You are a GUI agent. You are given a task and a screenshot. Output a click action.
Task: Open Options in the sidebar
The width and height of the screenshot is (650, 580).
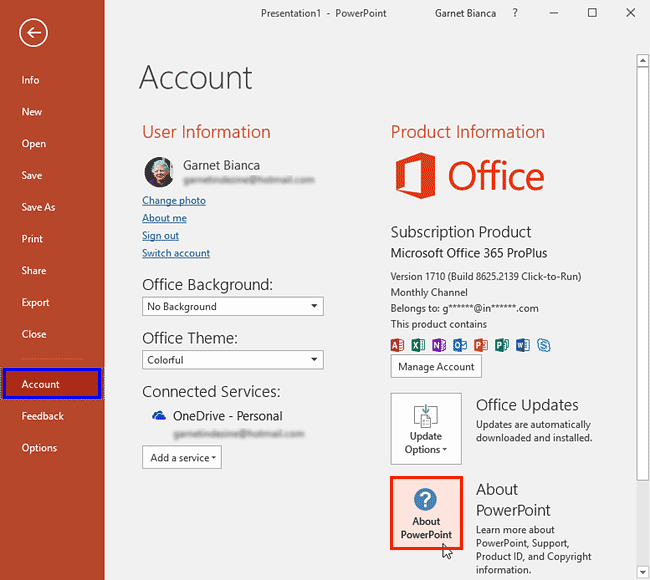[39, 448]
